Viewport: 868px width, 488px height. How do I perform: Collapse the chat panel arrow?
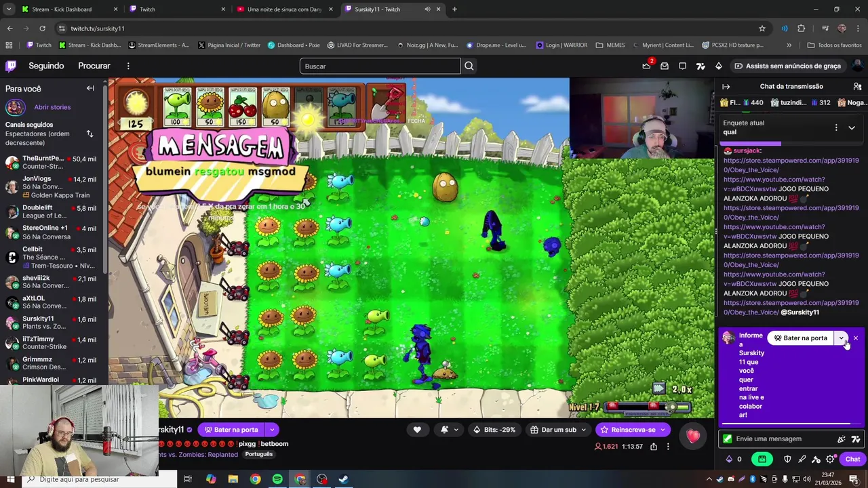tap(726, 86)
